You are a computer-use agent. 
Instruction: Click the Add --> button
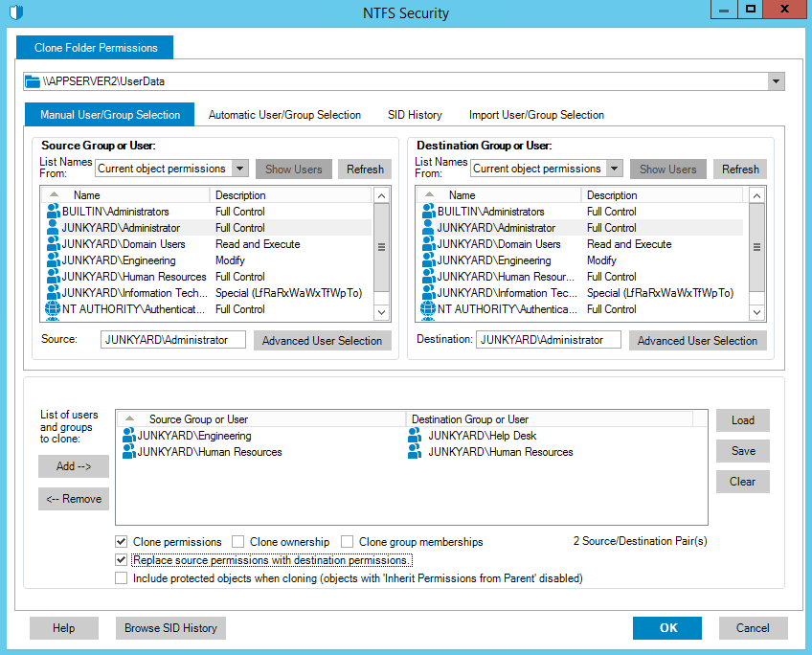[74, 466]
